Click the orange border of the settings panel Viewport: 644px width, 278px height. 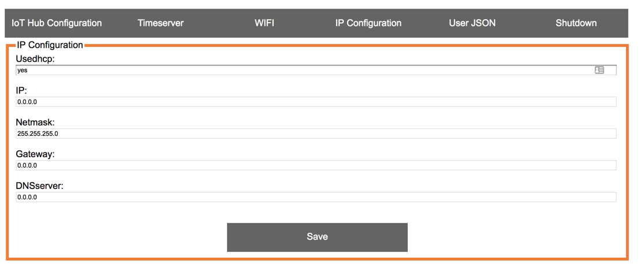627,150
